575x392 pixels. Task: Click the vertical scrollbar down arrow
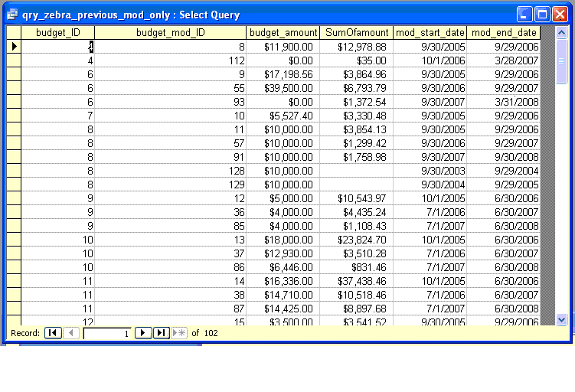click(561, 319)
